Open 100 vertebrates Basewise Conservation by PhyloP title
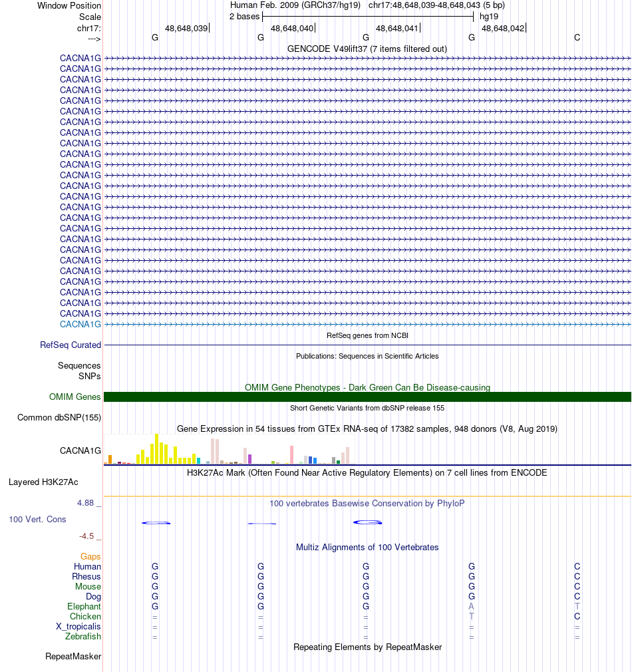Image resolution: width=632 pixels, height=672 pixels. coord(367,504)
